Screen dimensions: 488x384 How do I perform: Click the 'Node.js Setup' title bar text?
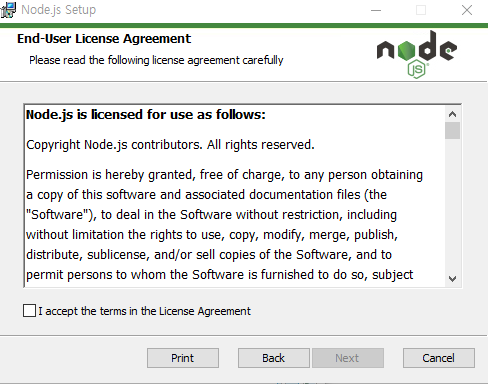click(x=59, y=10)
